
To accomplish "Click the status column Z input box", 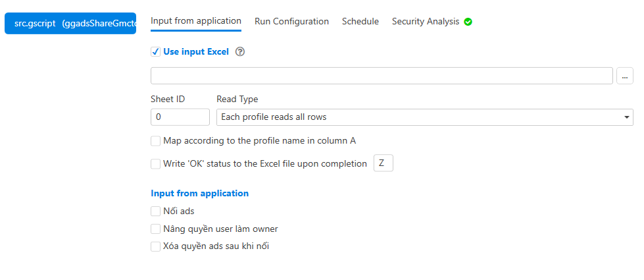I will [383, 163].
